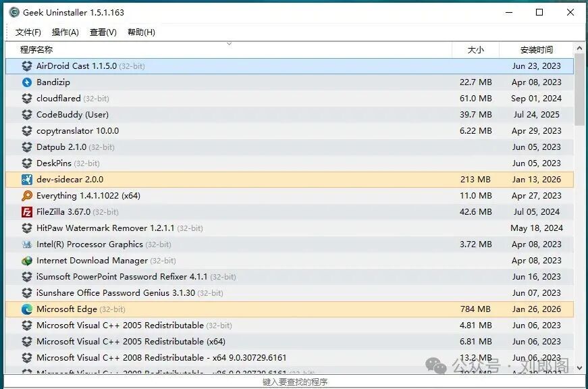Click the DeskPins row icon
The width and height of the screenshot is (588, 389).
tap(27, 163)
